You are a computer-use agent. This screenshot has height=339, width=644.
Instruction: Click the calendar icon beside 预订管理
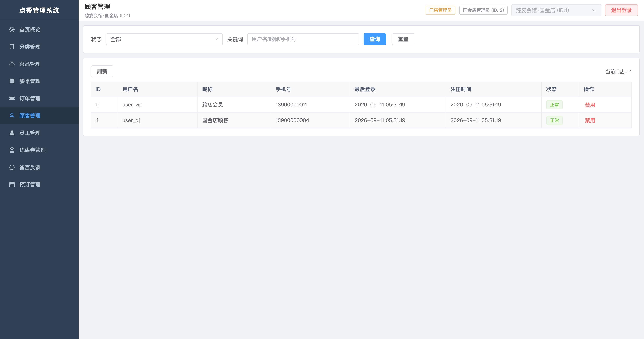point(12,184)
